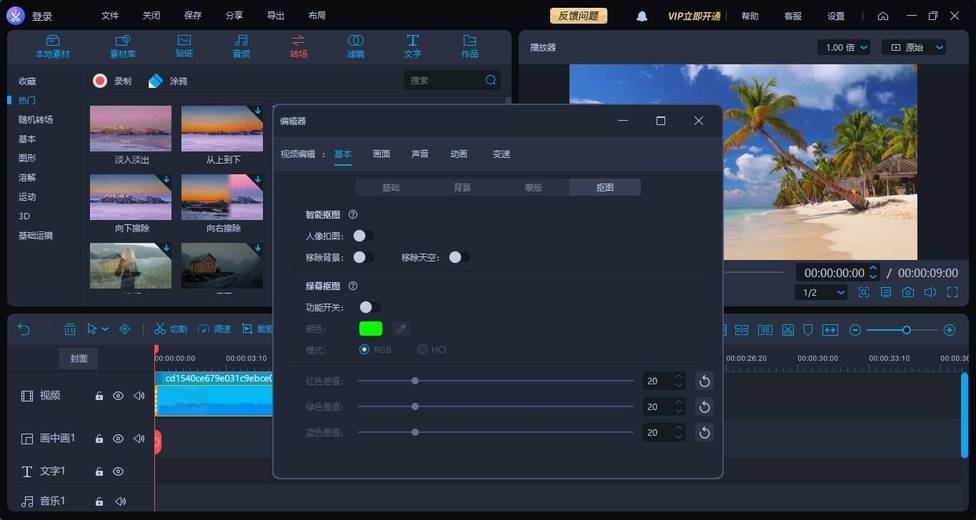The height and width of the screenshot is (520, 976).
Task: Toggle the 移除天空 switch
Action: (459, 257)
